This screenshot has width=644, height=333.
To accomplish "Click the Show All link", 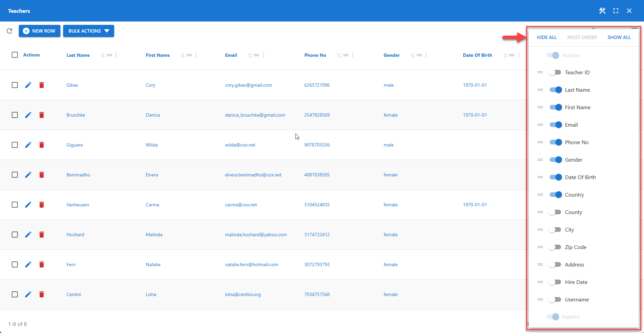I will point(619,37).
